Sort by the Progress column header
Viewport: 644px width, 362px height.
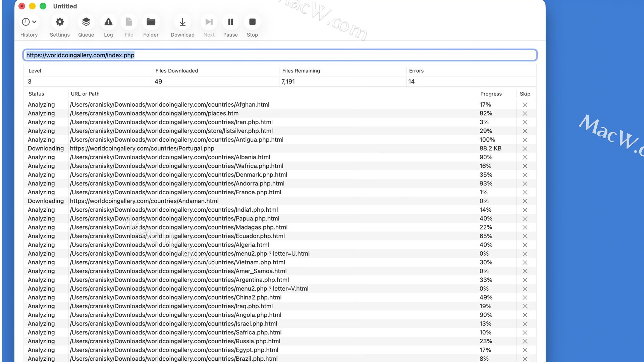pos(491,94)
